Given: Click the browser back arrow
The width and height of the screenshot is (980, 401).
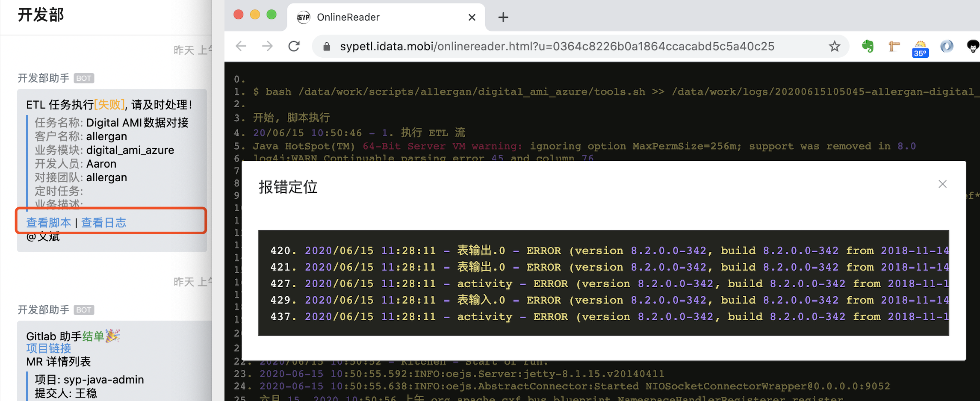Looking at the screenshot, I should click(241, 46).
